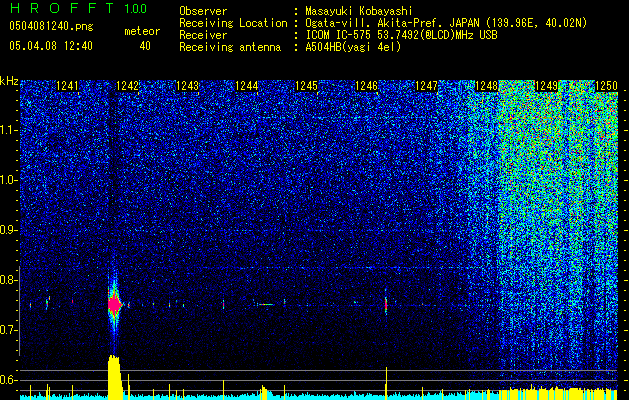629x400 pixels.
Task: Click the 1243 time marker
Action: click(x=187, y=86)
